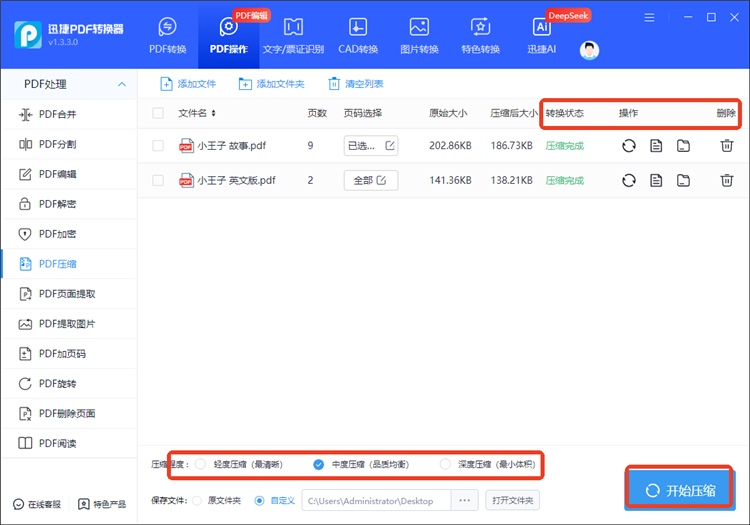Click the 添加文件夹 button

tap(271, 84)
